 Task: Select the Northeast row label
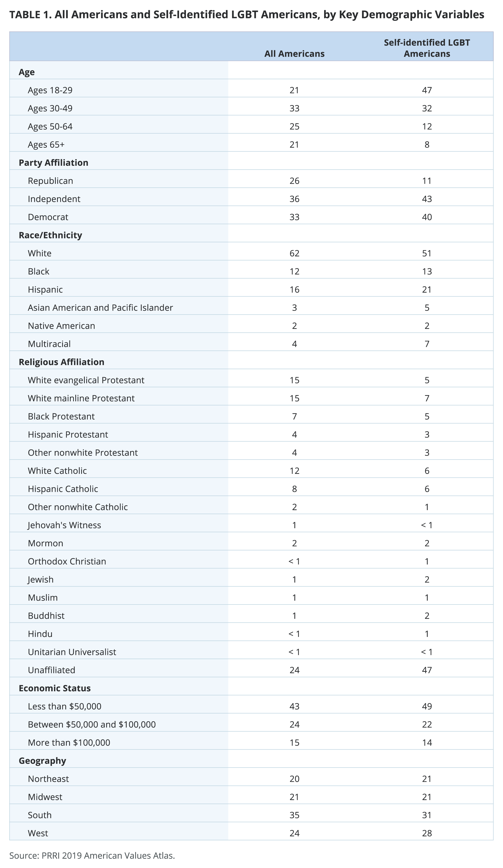click(48, 779)
